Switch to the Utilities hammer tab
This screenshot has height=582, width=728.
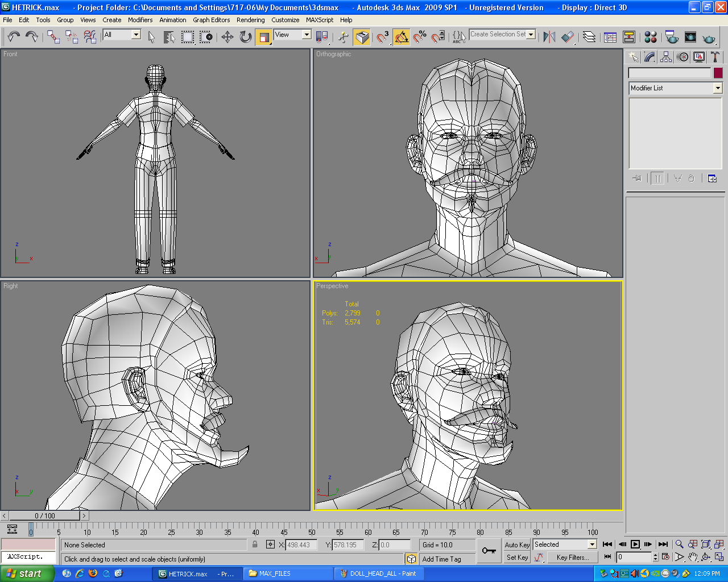[715, 57]
